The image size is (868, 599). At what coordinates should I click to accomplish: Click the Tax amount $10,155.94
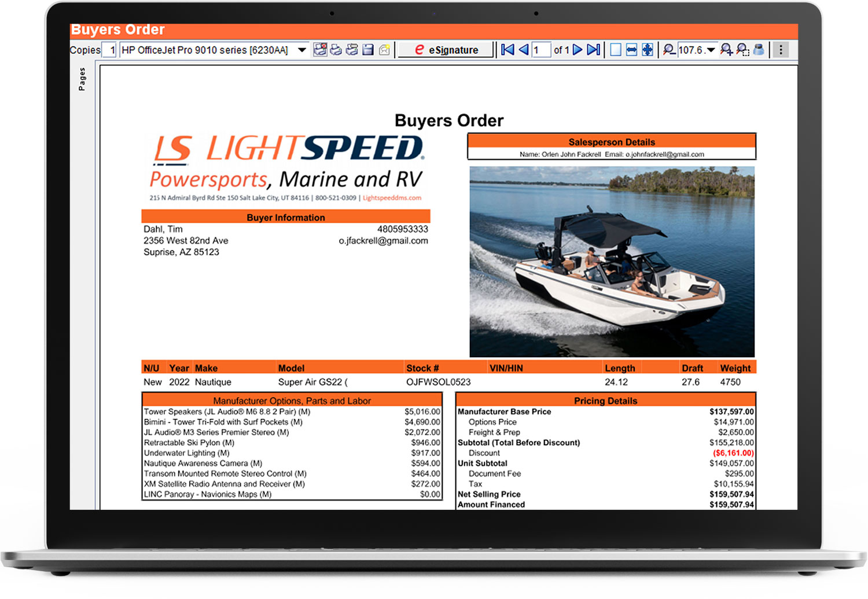pyautogui.click(x=734, y=484)
